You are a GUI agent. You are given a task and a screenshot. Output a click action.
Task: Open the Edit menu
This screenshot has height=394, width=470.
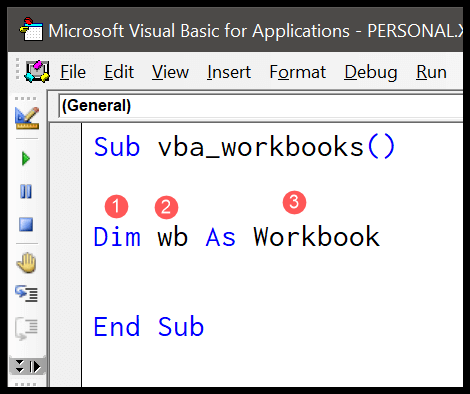coord(119,72)
